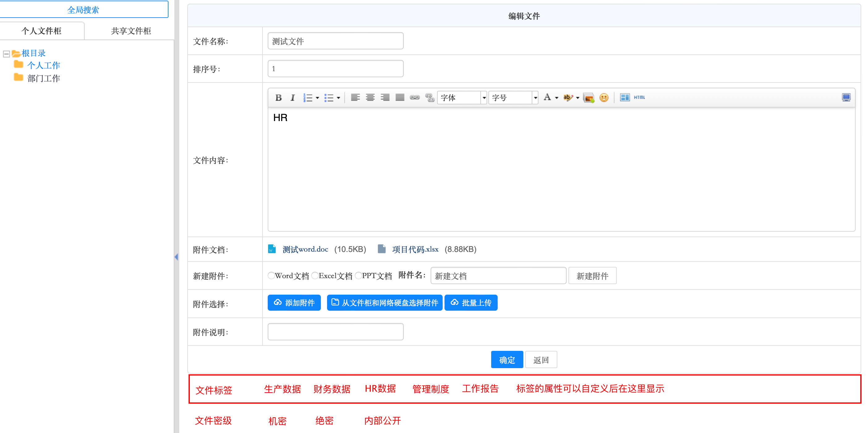Open the 项目代码.xlsx attachment link
This screenshot has height=433, width=868.
415,249
